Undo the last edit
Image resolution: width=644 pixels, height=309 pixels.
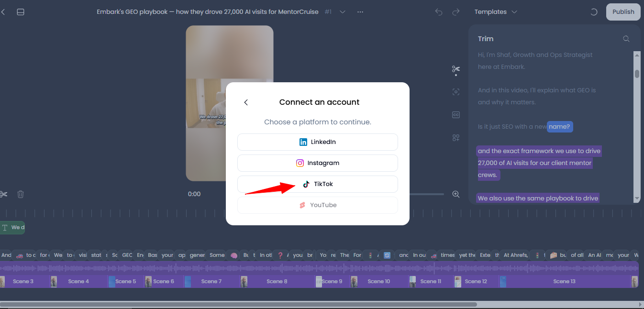pos(439,12)
